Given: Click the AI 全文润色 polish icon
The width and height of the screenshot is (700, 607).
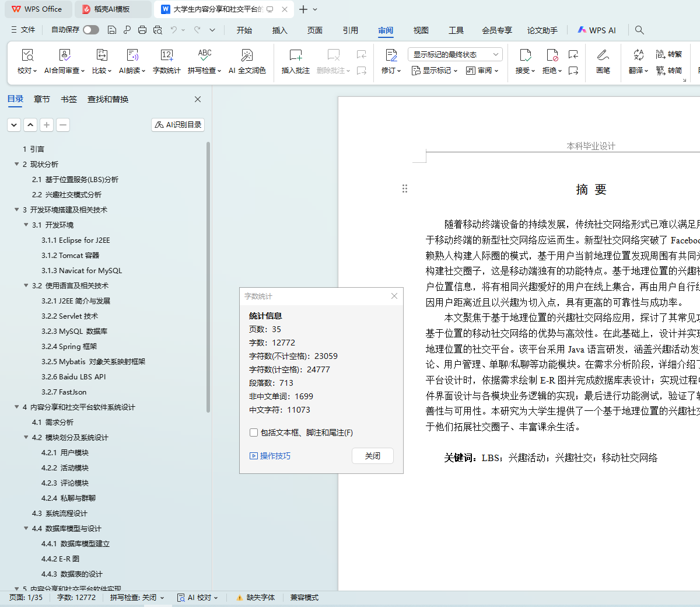Looking at the screenshot, I should point(247,55).
